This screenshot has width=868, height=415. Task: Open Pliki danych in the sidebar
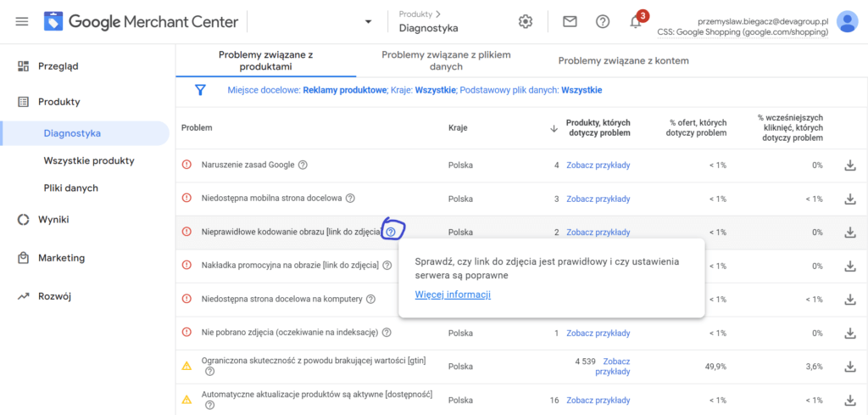(70, 188)
